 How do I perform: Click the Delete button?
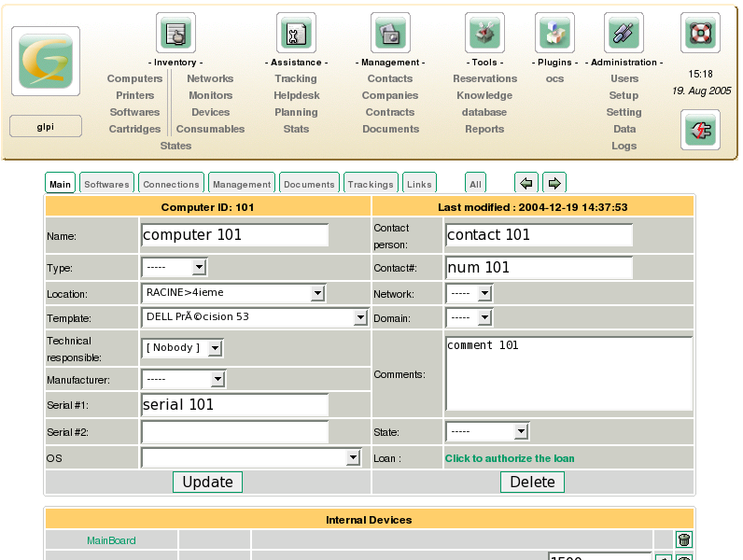tap(532, 482)
